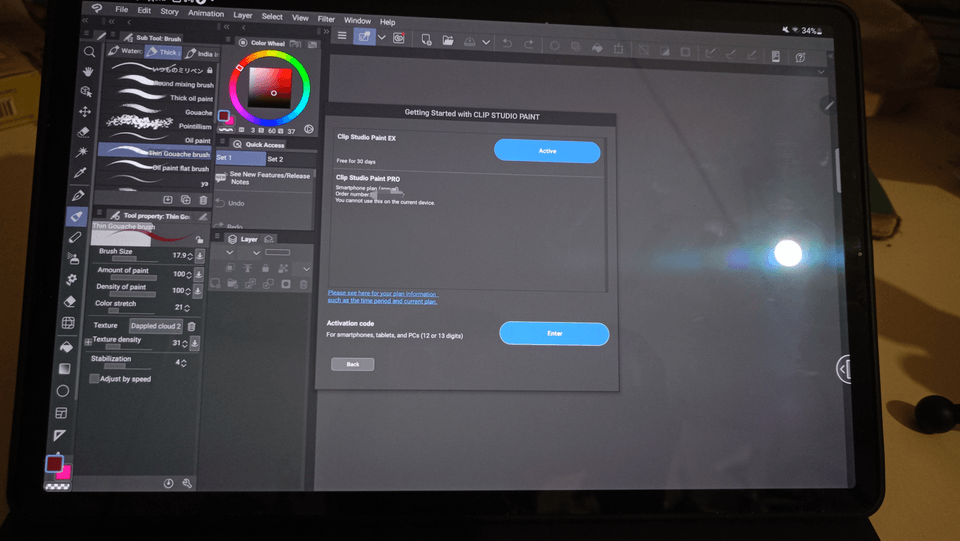Viewport: 960px width, 541px height.
Task: Select the Zoom magnifier tool
Action: tap(89, 52)
